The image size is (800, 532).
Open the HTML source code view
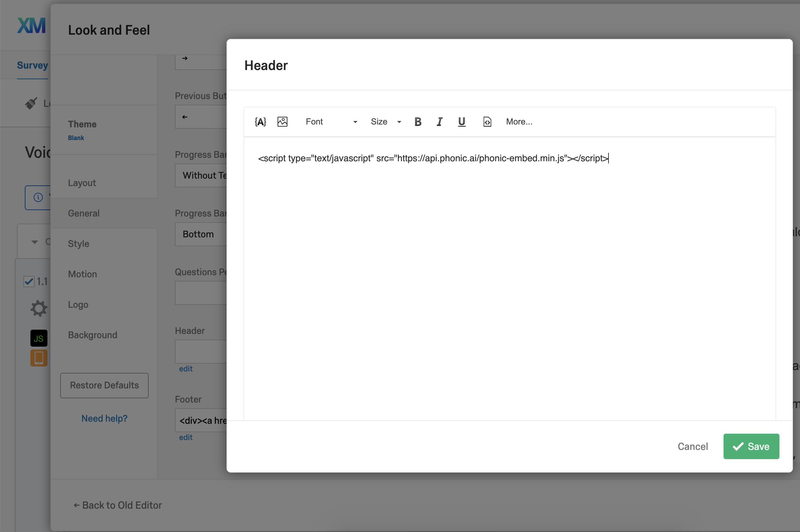click(x=487, y=121)
